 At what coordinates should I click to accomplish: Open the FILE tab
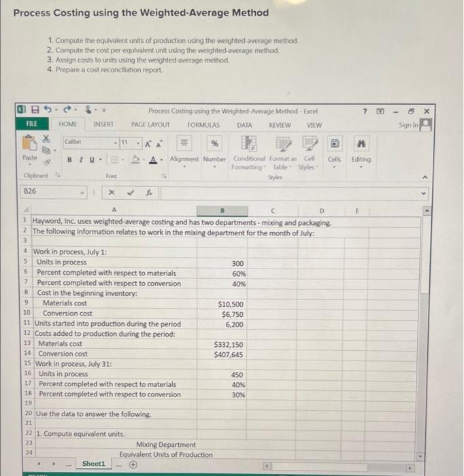32,124
